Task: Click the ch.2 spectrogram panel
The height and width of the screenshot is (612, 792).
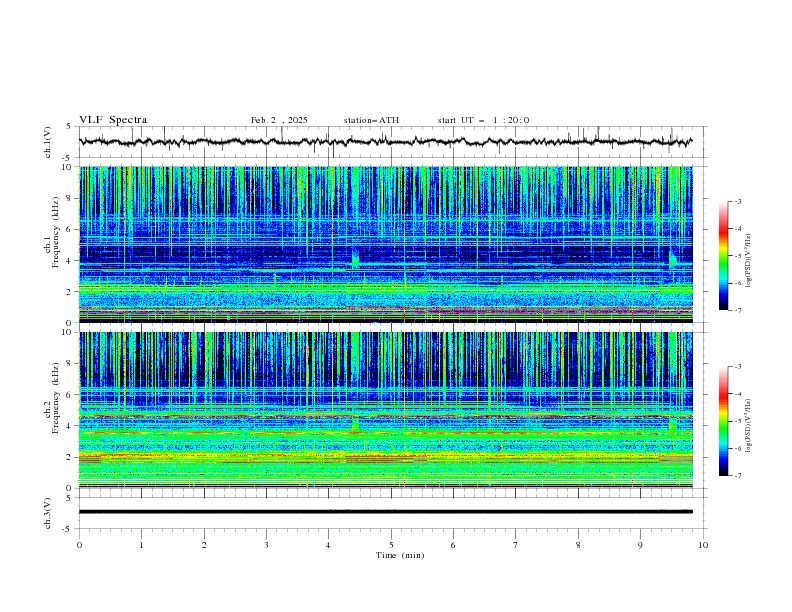Action: pyautogui.click(x=386, y=410)
